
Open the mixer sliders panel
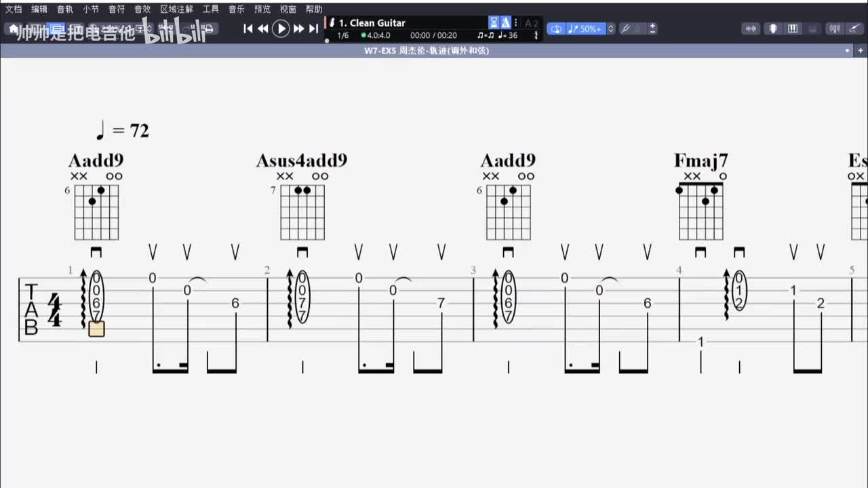(x=835, y=28)
